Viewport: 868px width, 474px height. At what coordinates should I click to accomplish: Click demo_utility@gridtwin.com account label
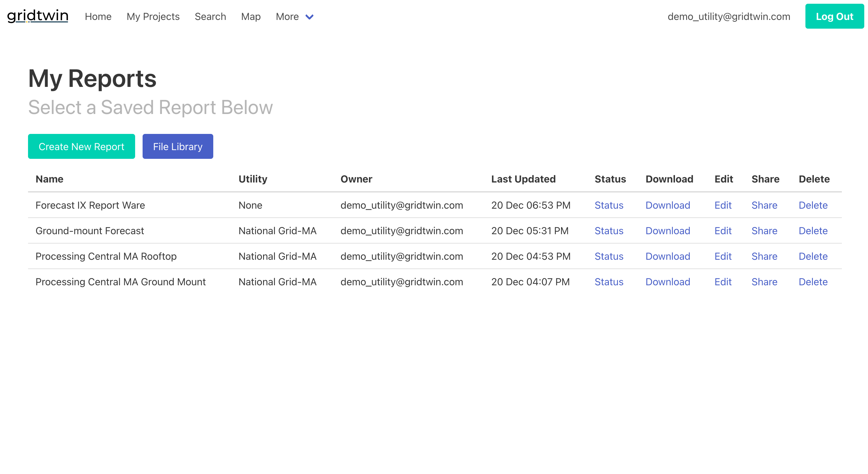729,16
